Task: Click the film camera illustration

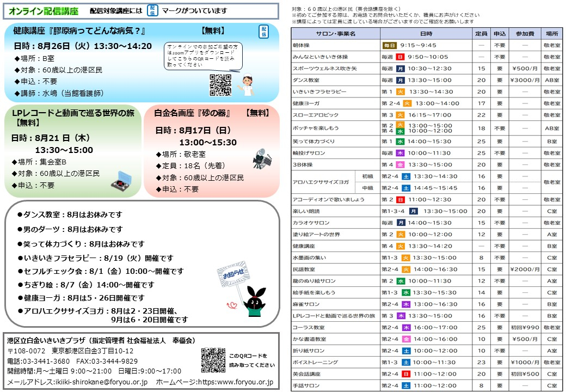Action: [x=262, y=159]
